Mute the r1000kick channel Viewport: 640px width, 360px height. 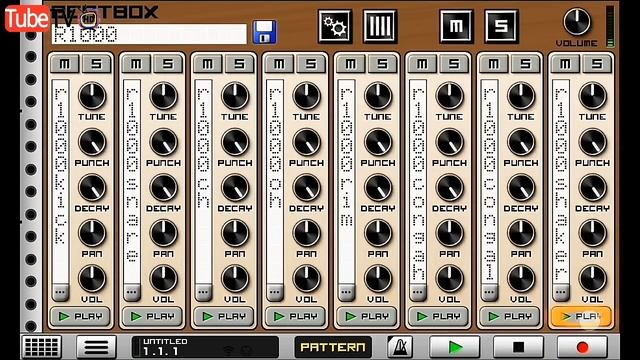65,64
